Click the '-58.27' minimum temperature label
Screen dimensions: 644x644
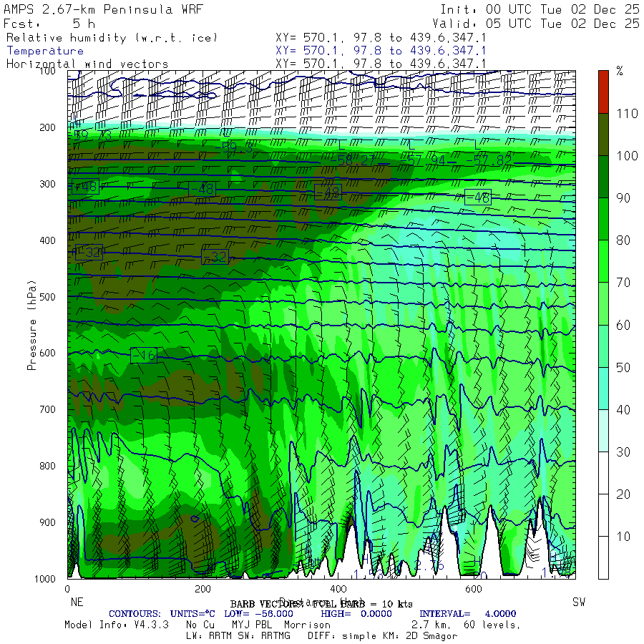353,160
